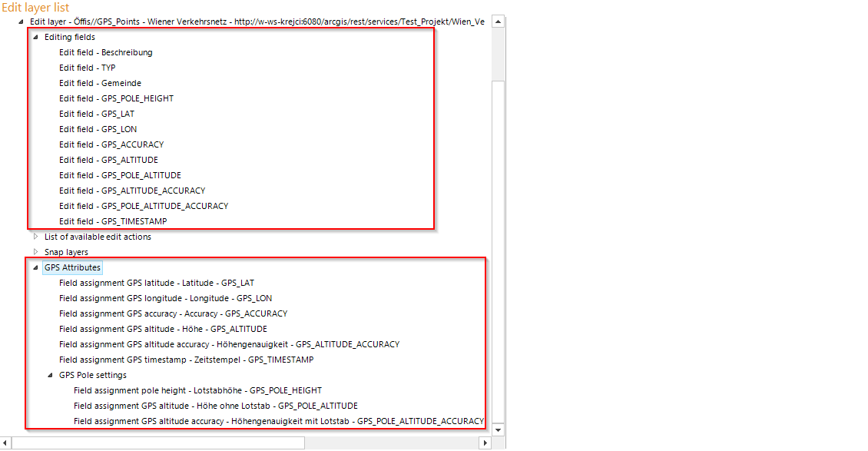Click the horizontal scrollbar right arrow

pyautogui.click(x=485, y=443)
